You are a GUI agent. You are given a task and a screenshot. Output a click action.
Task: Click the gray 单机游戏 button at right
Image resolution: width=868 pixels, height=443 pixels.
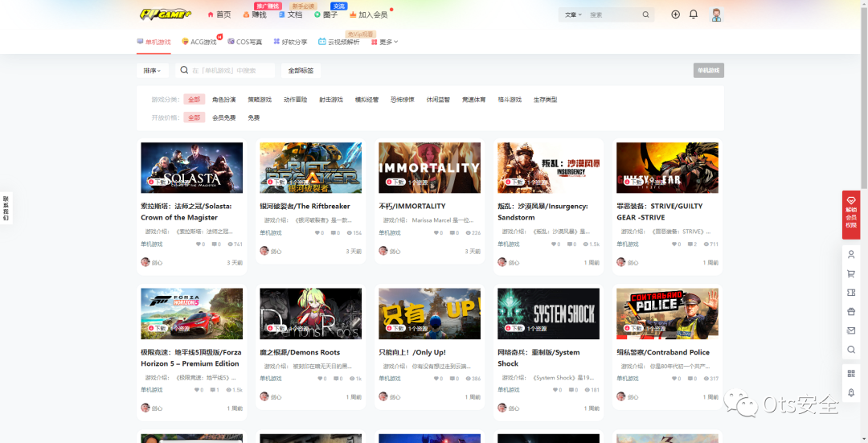pos(709,71)
